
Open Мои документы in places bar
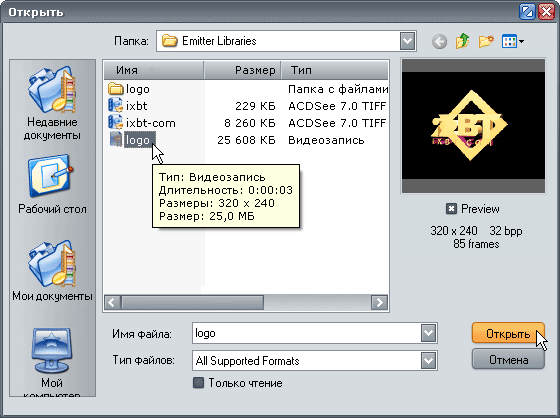point(52,272)
